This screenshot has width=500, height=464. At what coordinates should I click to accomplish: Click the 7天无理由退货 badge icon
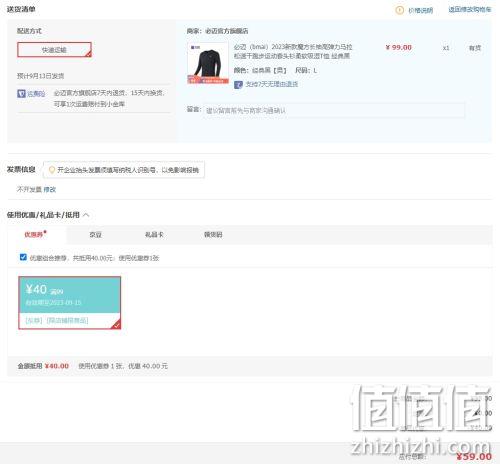(238, 85)
